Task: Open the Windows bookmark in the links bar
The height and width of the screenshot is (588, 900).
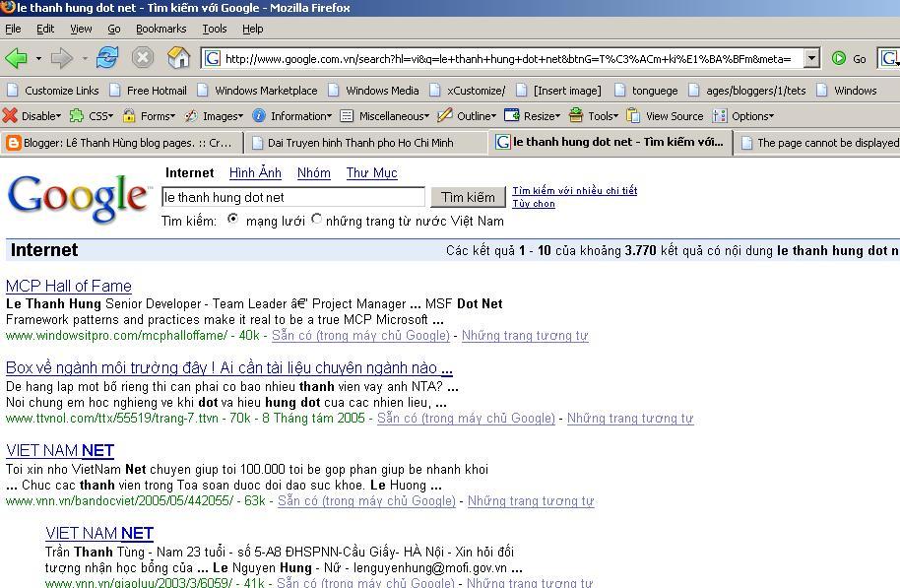Action: pos(847,91)
